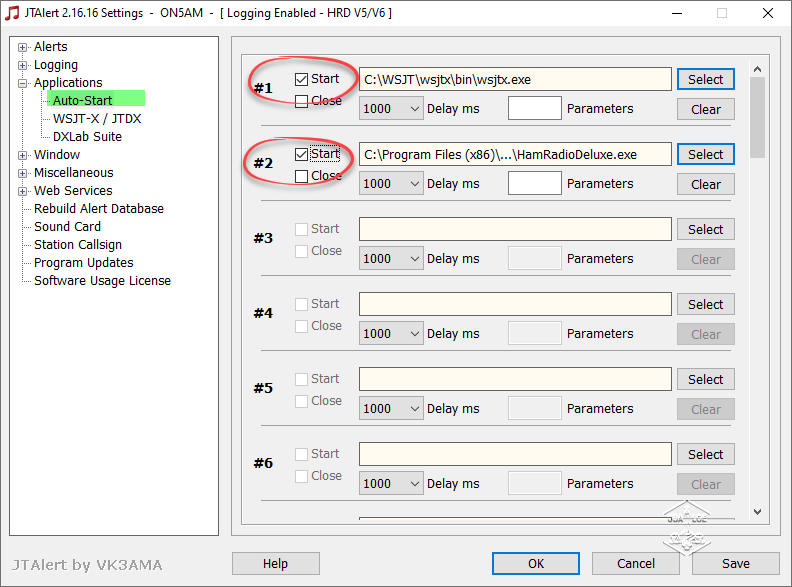Viewport: 792px width, 587px height.
Task: Open the Program Updates page
Action: coord(84,263)
